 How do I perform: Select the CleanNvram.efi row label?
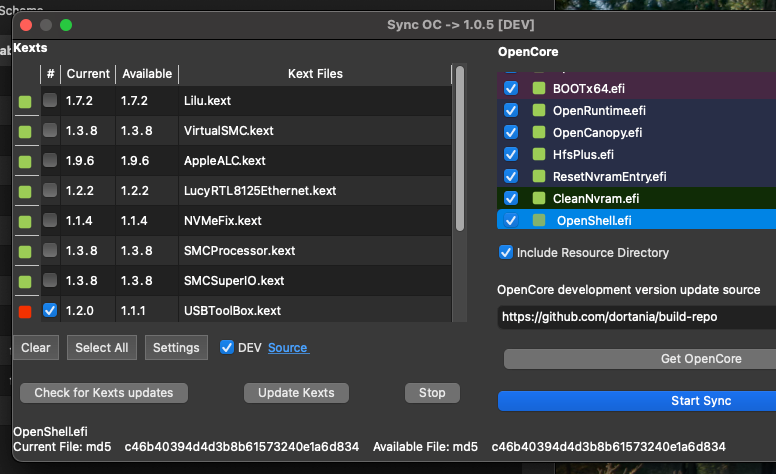click(596, 199)
